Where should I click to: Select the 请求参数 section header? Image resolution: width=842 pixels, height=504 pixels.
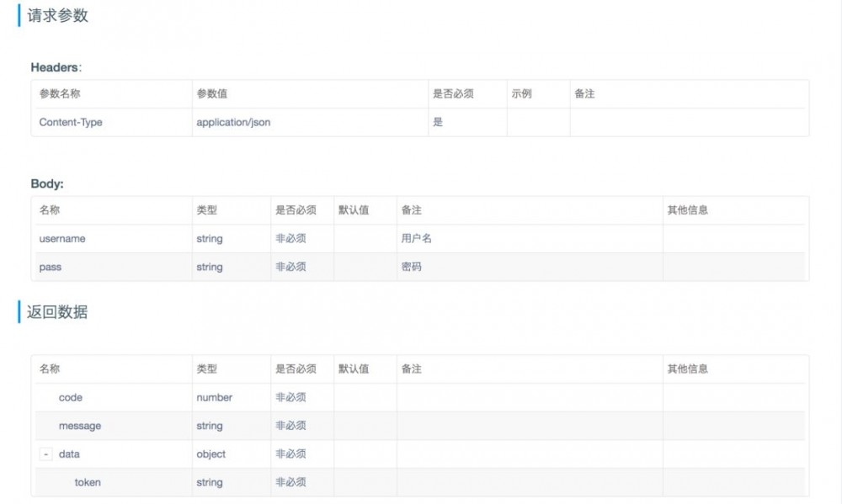[x=56, y=15]
